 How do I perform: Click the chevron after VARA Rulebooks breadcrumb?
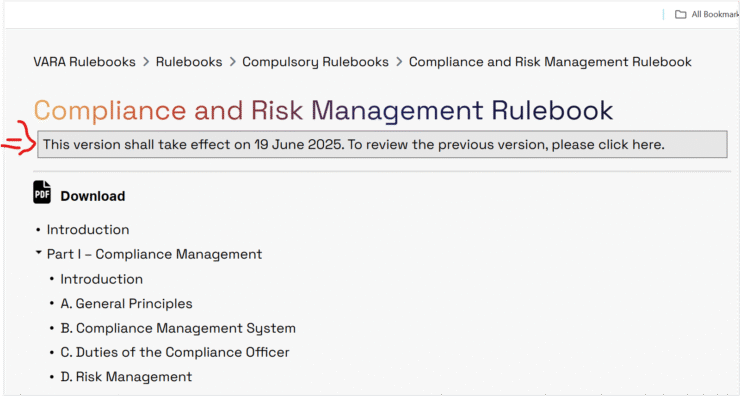146,62
